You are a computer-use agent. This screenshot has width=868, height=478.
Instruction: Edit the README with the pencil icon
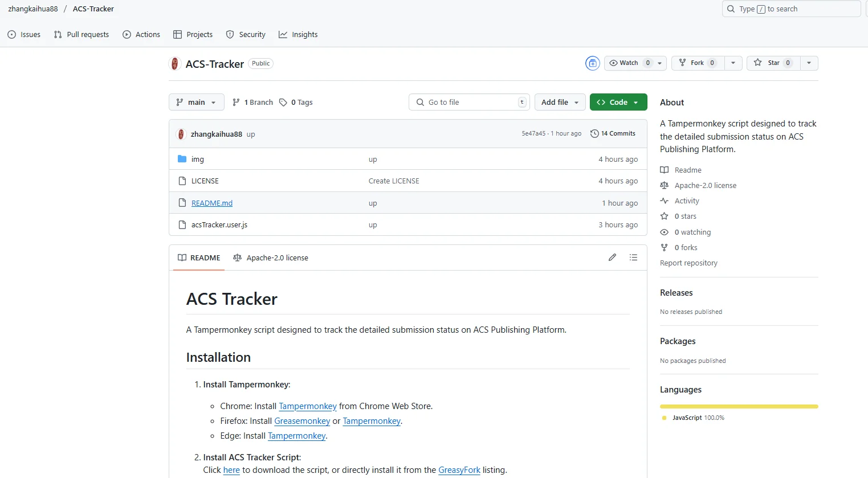click(x=612, y=258)
